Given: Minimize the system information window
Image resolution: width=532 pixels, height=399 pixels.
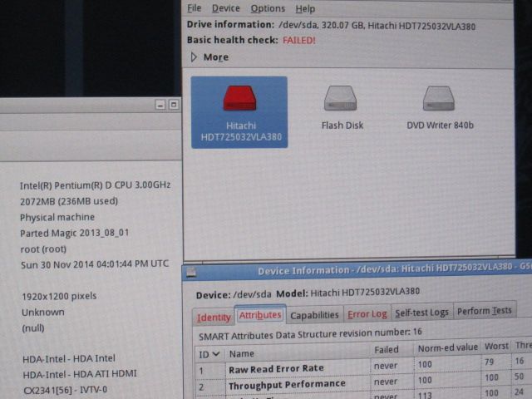Looking at the screenshot, I should pos(160,105).
